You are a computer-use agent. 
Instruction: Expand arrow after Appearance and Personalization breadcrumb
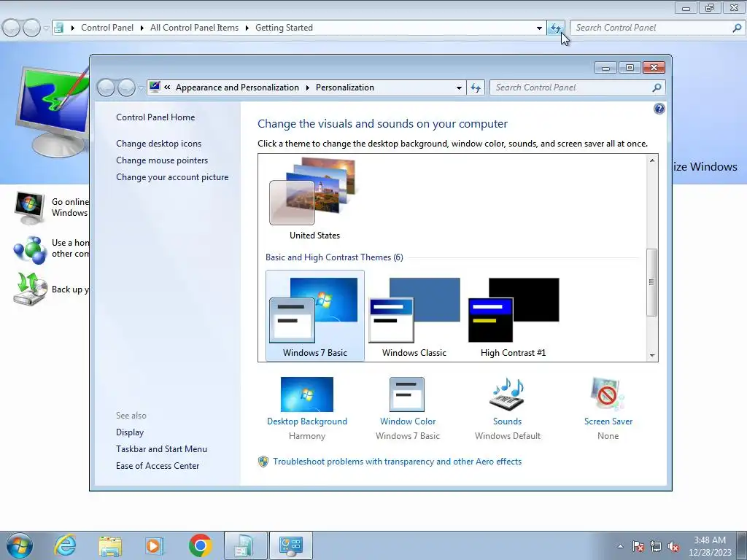[307, 87]
